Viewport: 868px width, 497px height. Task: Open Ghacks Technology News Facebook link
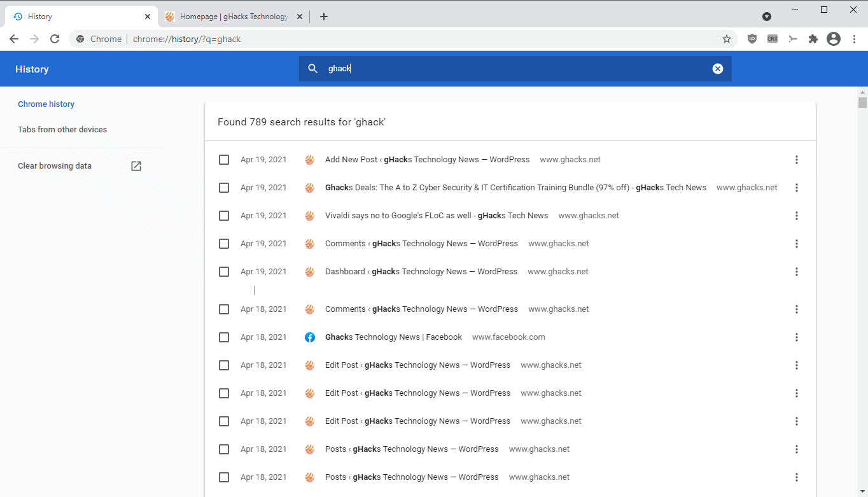point(393,337)
